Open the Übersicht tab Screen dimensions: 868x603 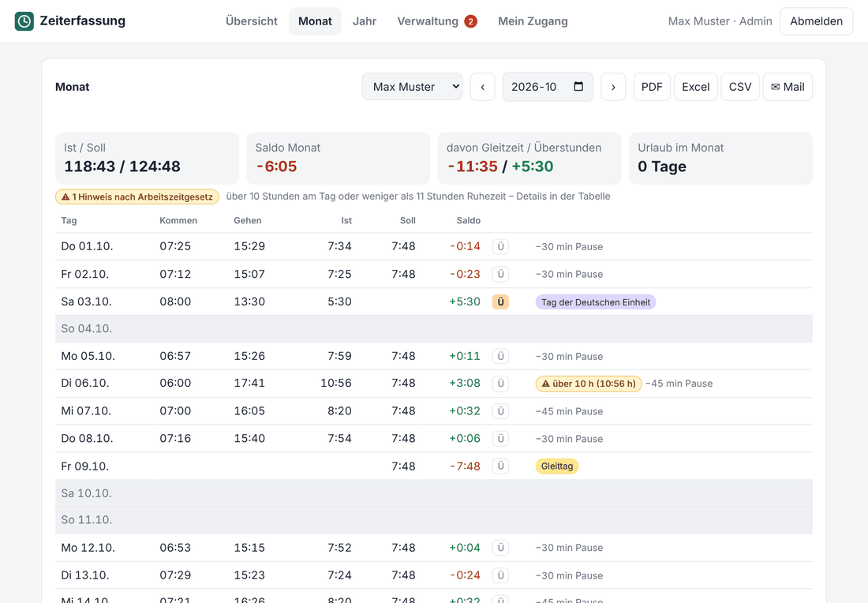tap(251, 21)
